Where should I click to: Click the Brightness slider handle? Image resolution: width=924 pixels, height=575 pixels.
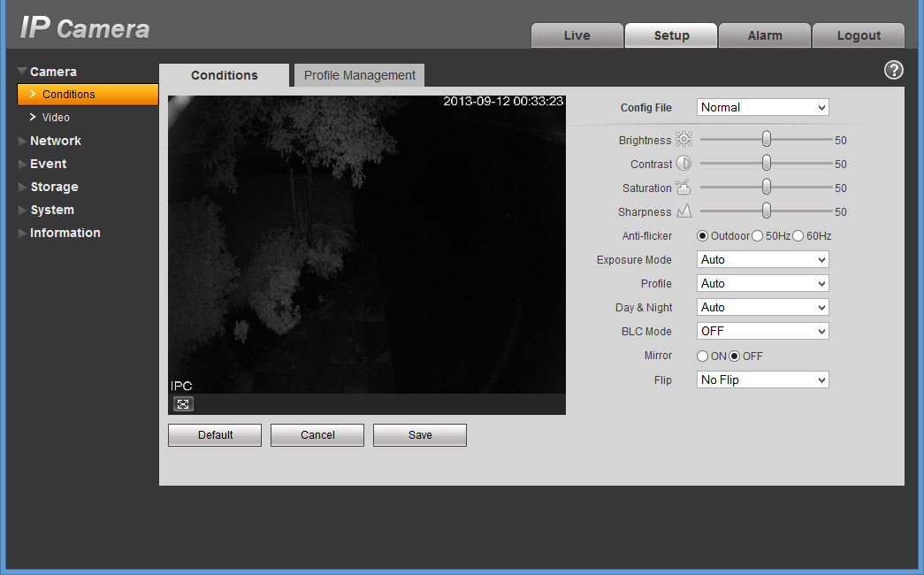point(766,139)
